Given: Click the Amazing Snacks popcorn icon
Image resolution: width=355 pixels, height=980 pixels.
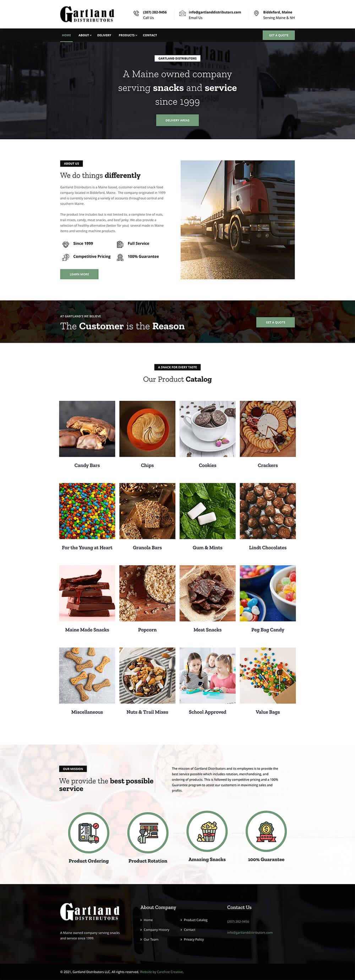Looking at the screenshot, I should (x=207, y=831).
